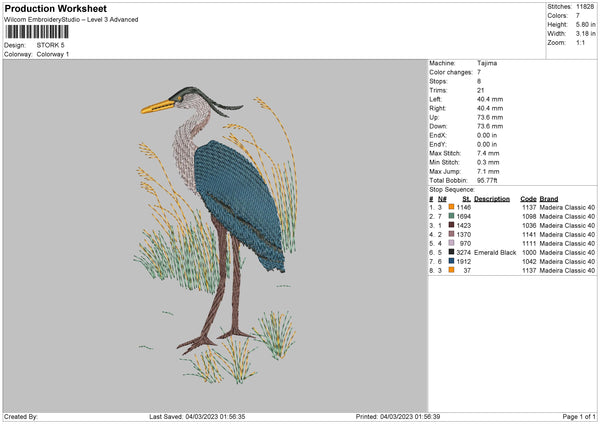Select the Stop Sequence label
600x424 pixels.
point(452,188)
